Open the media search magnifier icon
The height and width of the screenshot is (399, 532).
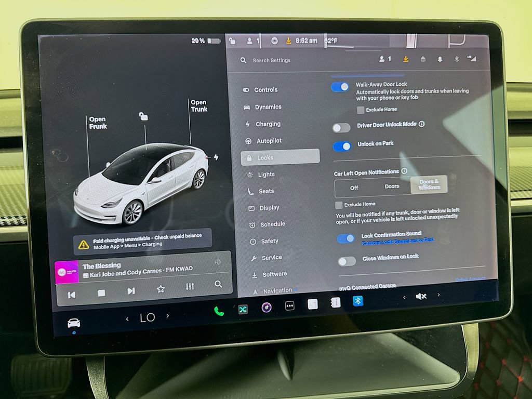(x=219, y=284)
